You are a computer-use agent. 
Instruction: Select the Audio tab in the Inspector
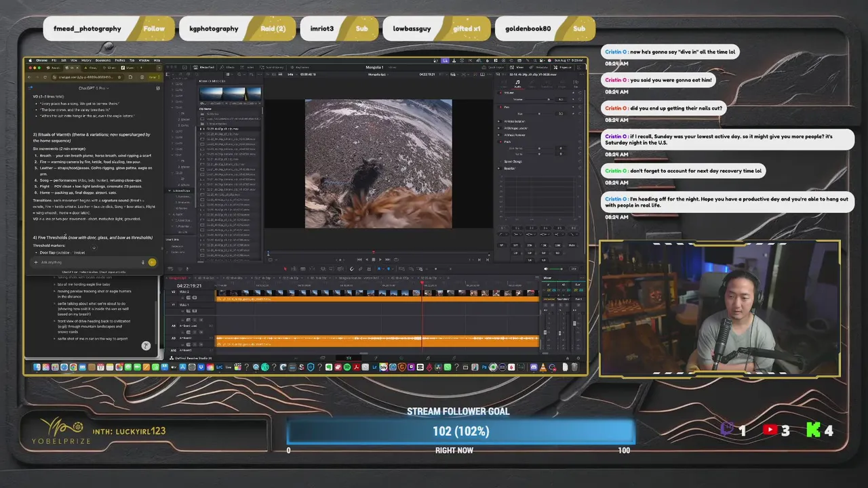(517, 84)
